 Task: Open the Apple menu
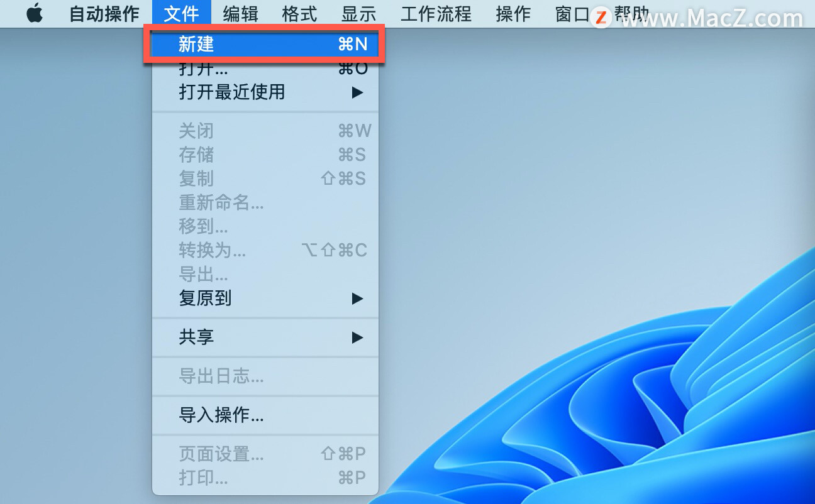click(x=35, y=13)
